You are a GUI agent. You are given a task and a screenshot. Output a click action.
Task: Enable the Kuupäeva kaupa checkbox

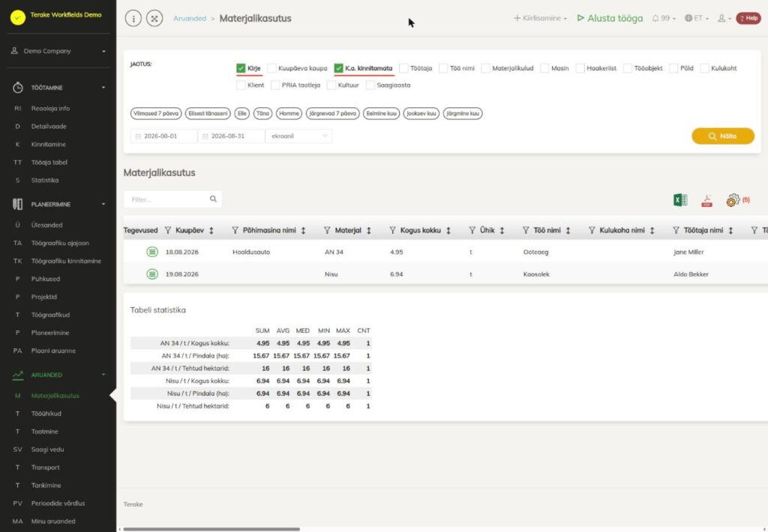(x=271, y=68)
